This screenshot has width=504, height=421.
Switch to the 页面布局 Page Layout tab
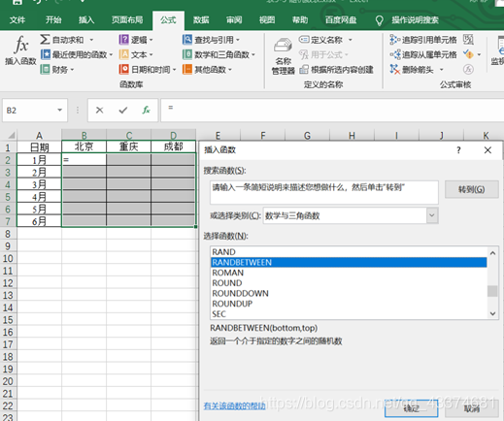[127, 20]
